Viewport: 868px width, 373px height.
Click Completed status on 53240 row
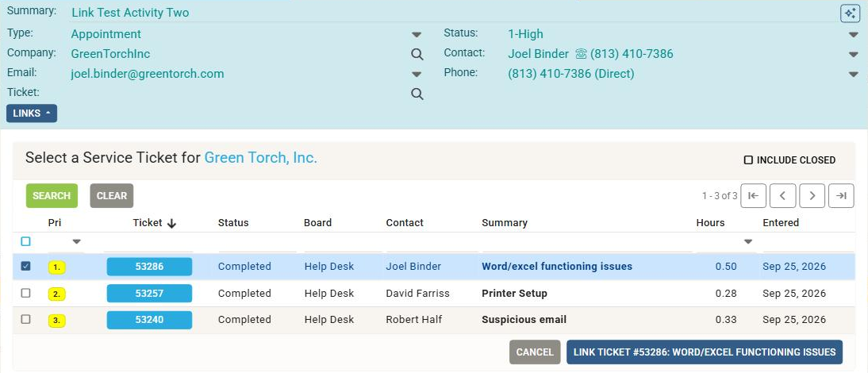tap(244, 320)
